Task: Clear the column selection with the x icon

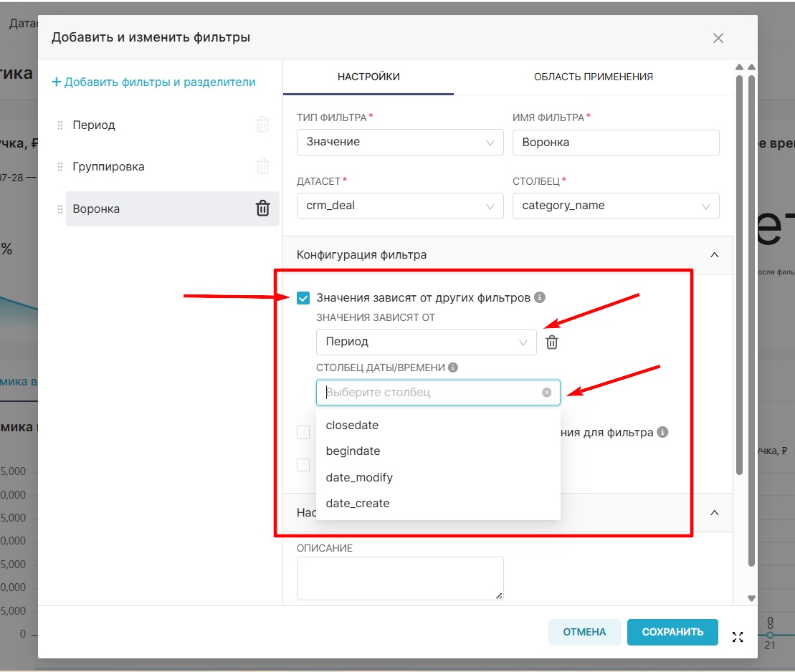Action: [x=546, y=393]
